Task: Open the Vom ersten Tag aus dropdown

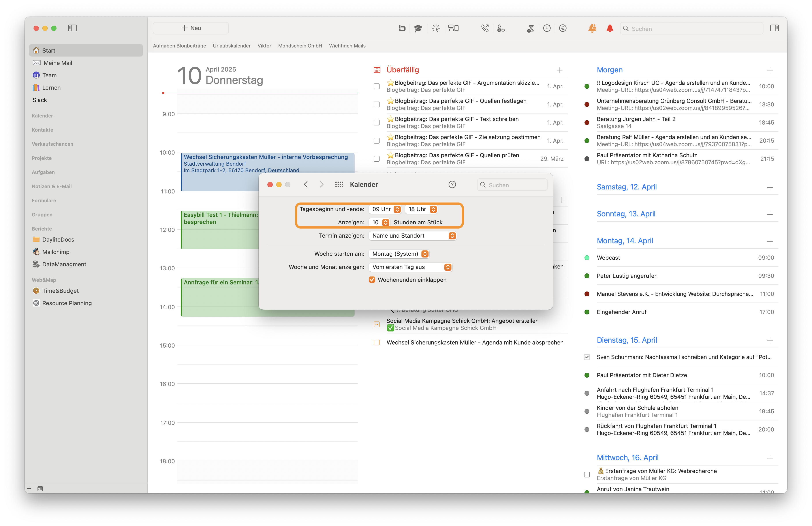Action: point(410,267)
